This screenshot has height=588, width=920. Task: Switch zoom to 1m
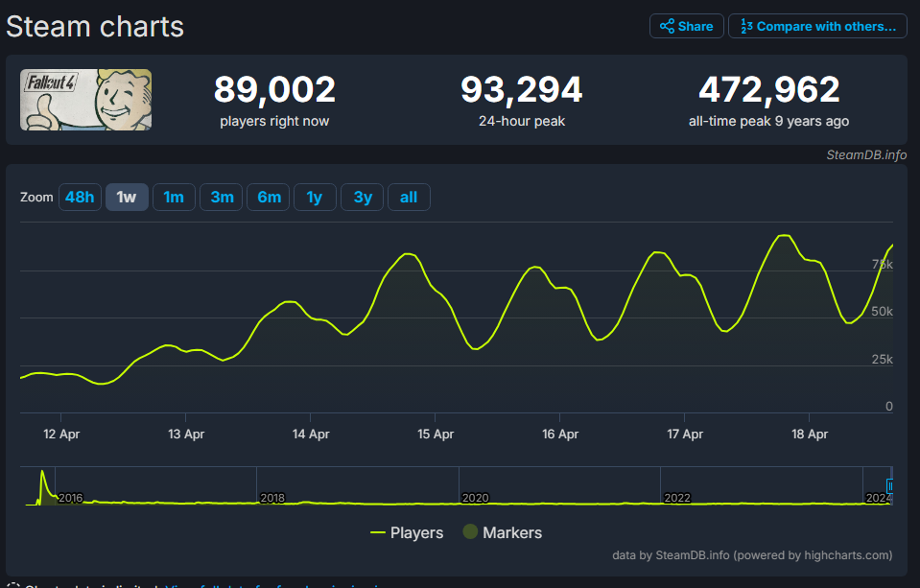coord(174,198)
